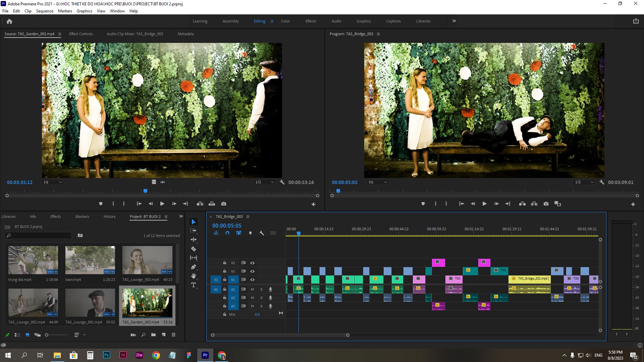Screen dimensions: 644x362
Task: Select the Track Select Forward tool
Action: 194,231
